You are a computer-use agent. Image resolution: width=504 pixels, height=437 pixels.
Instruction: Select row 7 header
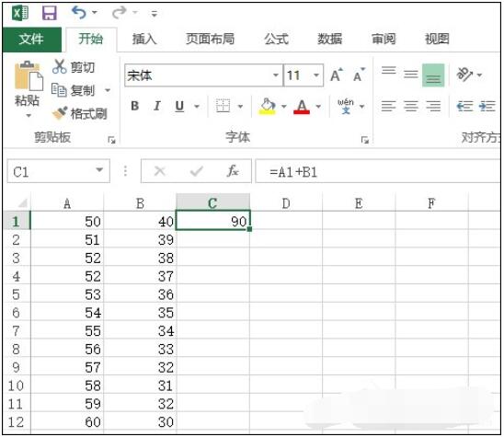pyautogui.click(x=16, y=331)
